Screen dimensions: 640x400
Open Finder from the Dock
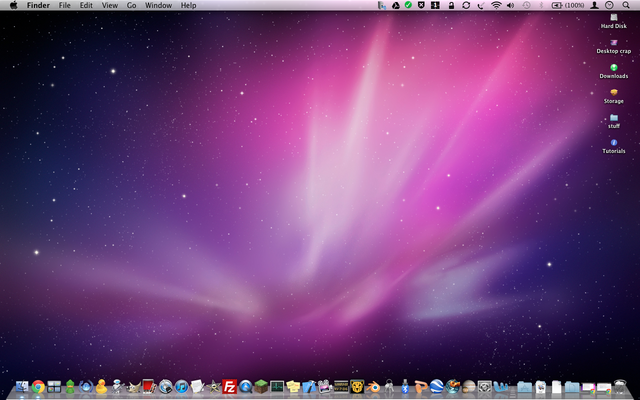click(22, 386)
